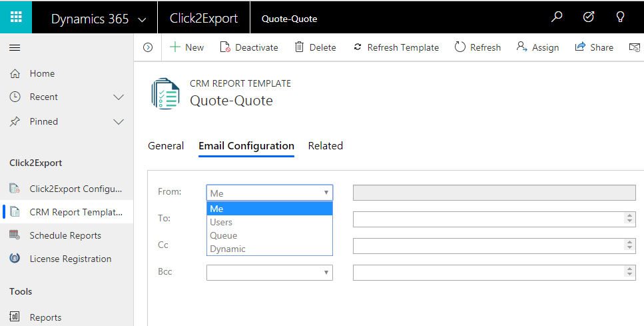The height and width of the screenshot is (326, 644).
Task: Click the Cc recipients field
Action: coord(494,246)
